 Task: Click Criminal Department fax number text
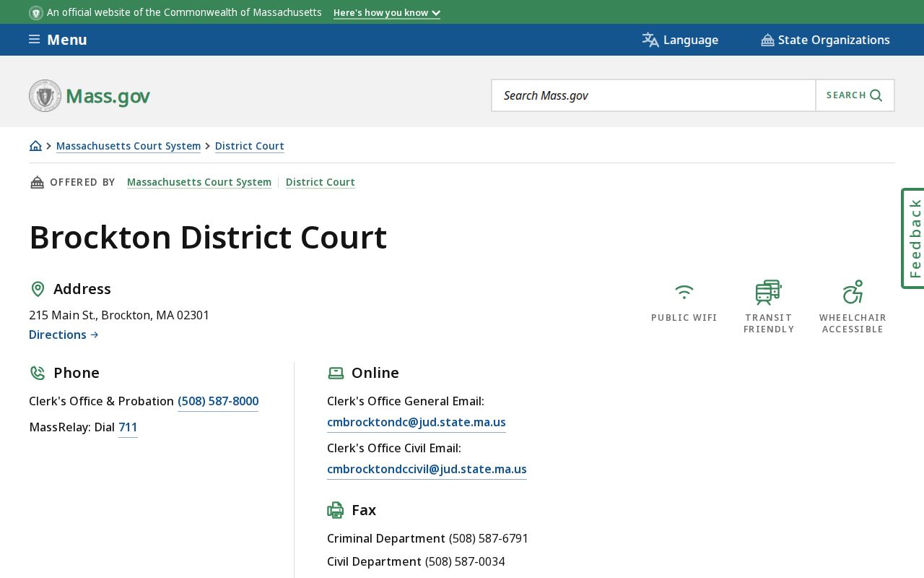[x=489, y=538]
